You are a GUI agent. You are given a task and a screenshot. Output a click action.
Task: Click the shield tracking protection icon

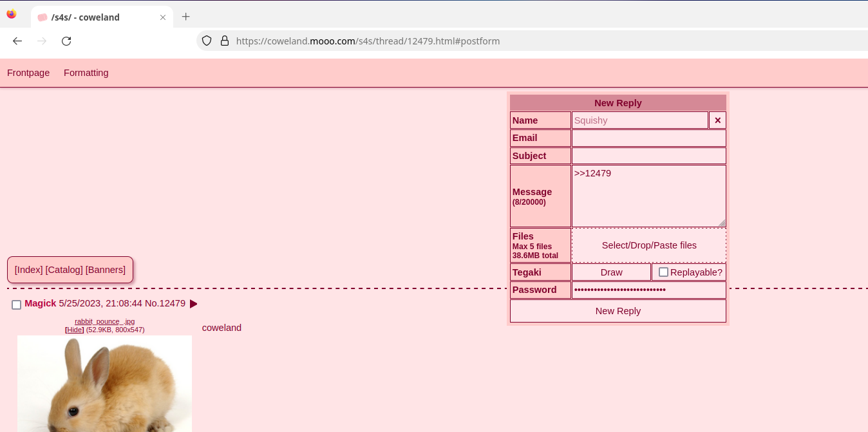click(207, 41)
